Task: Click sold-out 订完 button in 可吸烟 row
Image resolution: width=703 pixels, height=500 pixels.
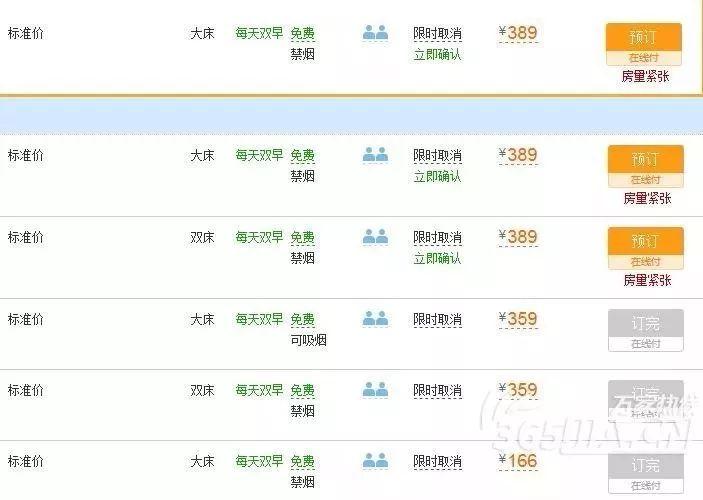Action: [646, 330]
